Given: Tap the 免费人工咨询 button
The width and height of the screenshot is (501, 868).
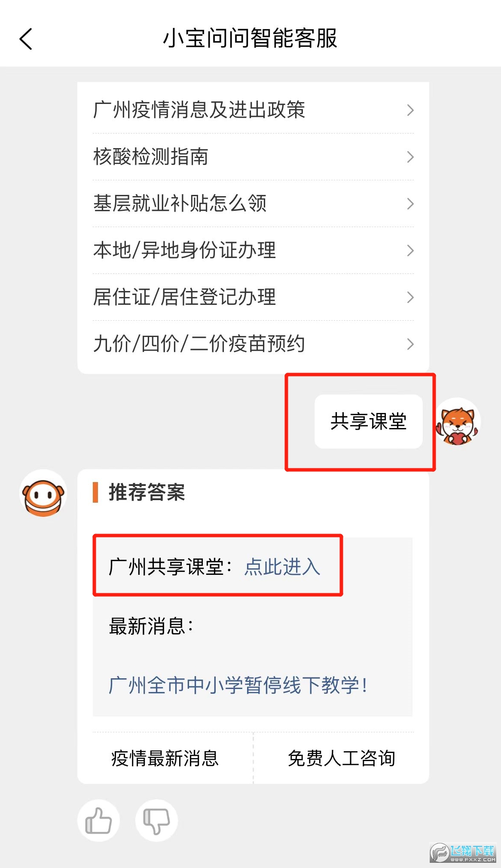Looking at the screenshot, I should 342,758.
